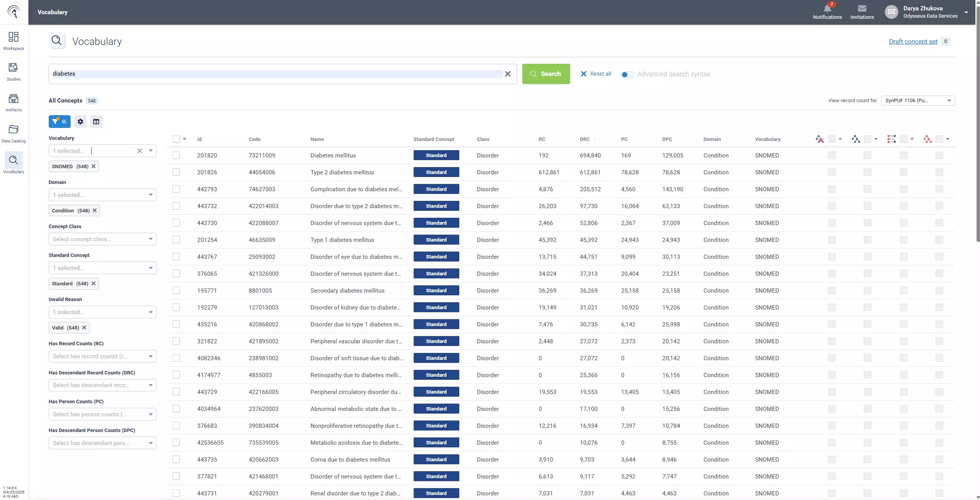Remove the SNOMED (548) filter chip
Image resolution: width=980 pixels, height=500 pixels.
93,166
